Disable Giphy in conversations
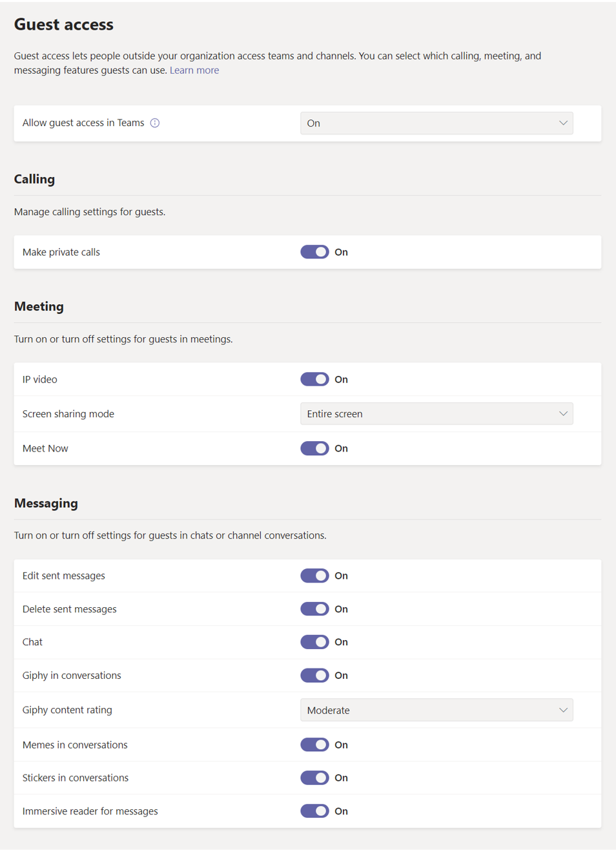The width and height of the screenshot is (616, 850). point(314,675)
